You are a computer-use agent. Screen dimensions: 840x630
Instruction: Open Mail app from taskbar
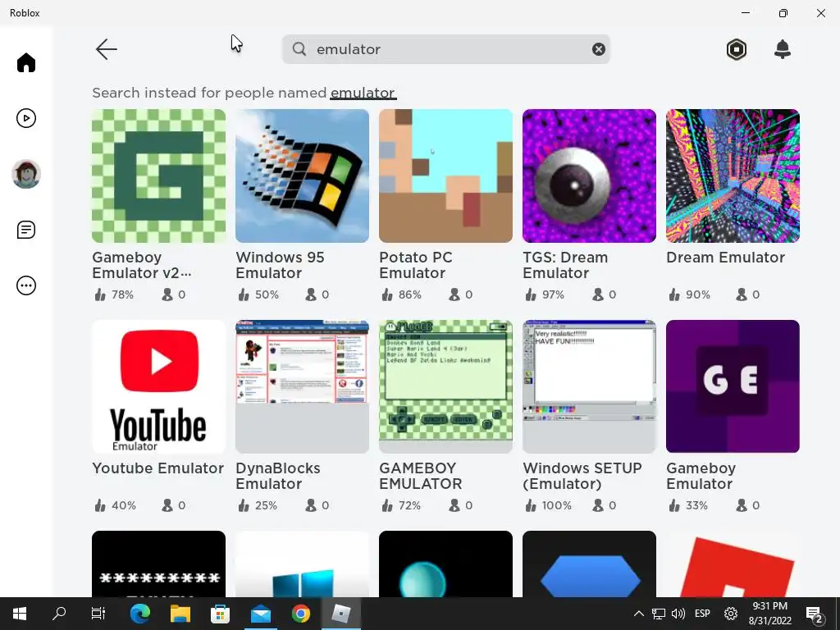(x=261, y=614)
